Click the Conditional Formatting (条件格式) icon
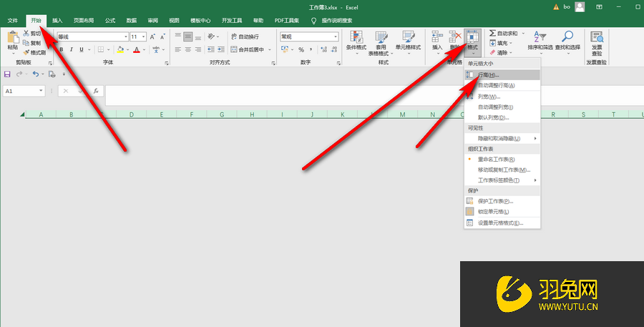Screen dimensions: 644x327 (x=356, y=39)
